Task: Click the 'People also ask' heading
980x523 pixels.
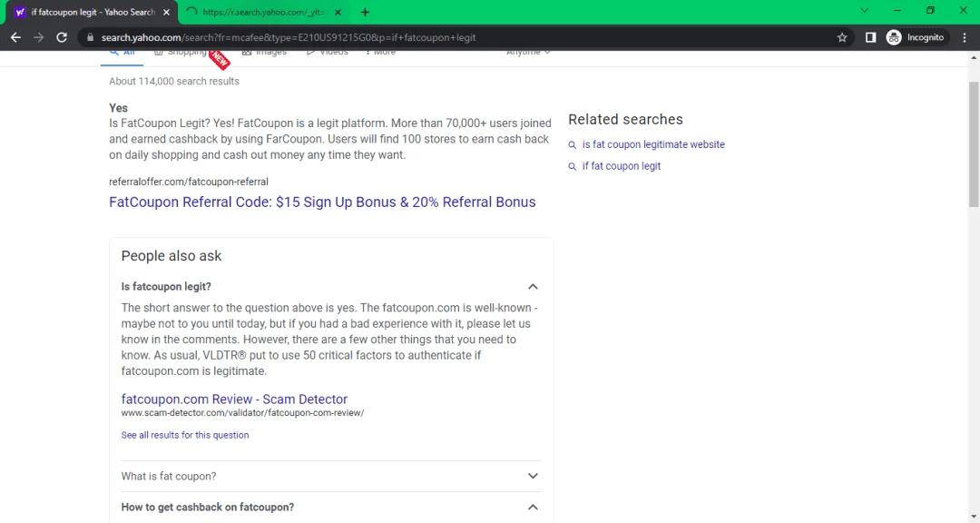Action: (x=171, y=256)
